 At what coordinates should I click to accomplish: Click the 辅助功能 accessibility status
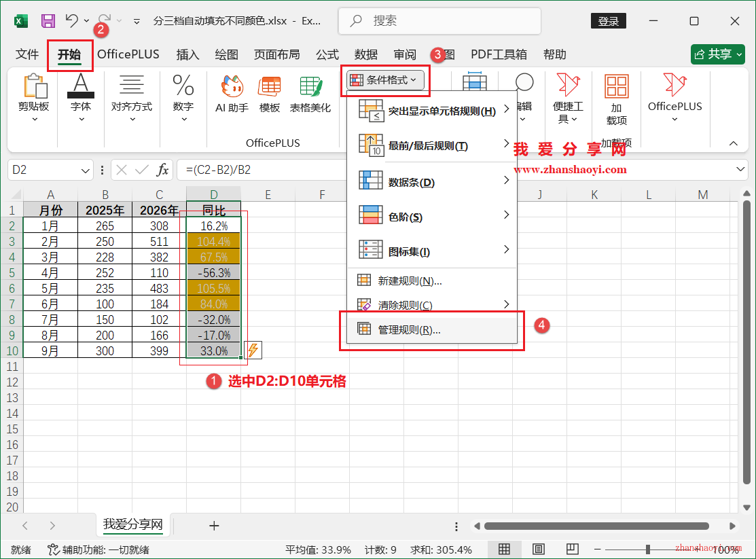tap(98, 549)
